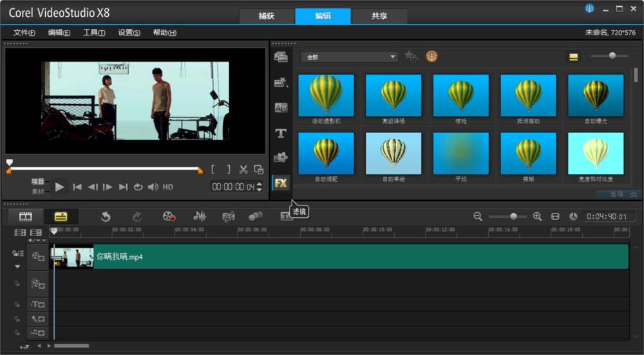Zoom in the timeline with plus magnifier

coord(537,217)
